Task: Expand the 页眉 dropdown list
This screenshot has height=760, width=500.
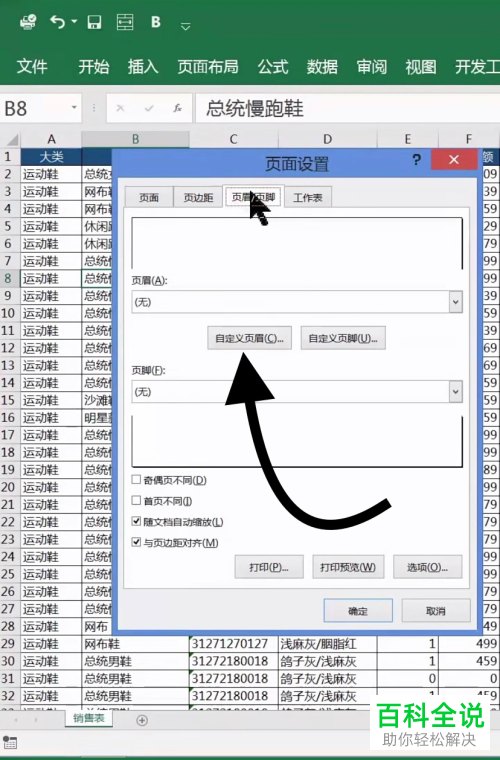Action: click(x=455, y=302)
